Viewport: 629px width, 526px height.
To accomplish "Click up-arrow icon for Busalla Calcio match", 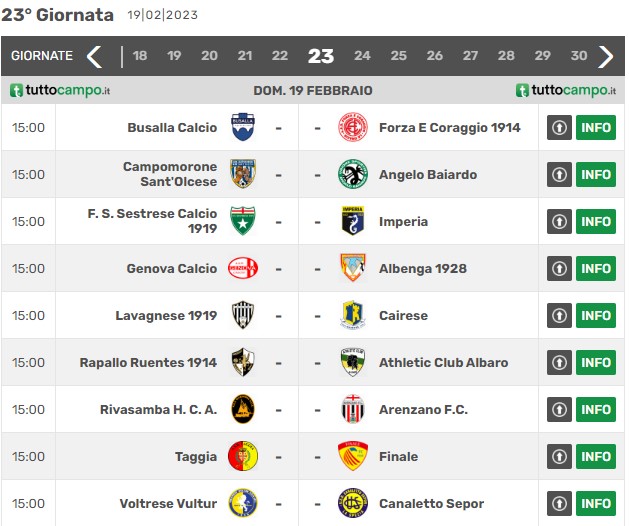I will tap(559, 128).
